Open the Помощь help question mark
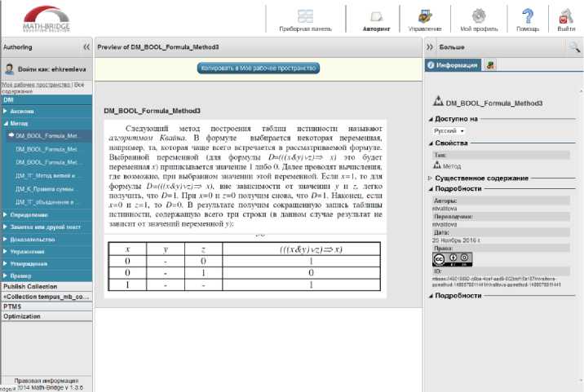Image resolution: width=584 pixels, height=392 pixels. (528, 16)
